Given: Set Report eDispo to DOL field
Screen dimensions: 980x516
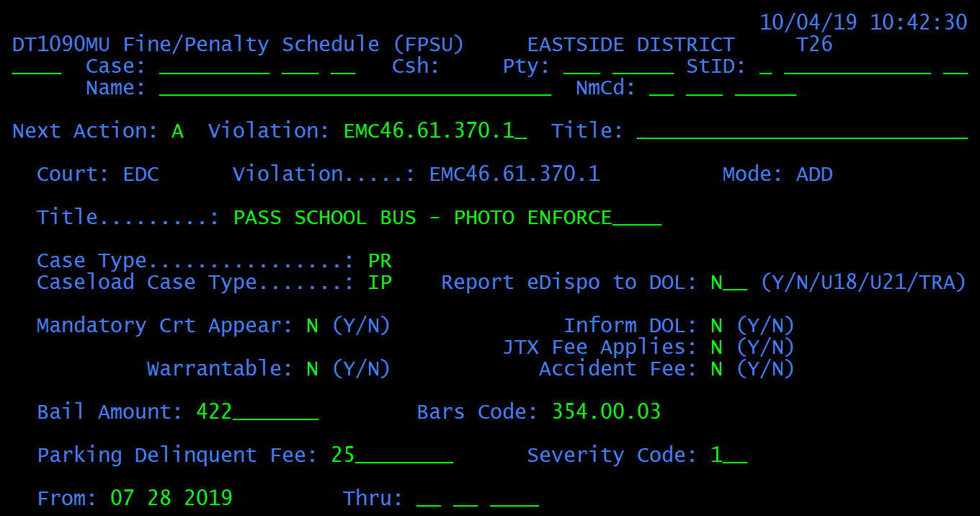Looking at the screenshot, I should click(729, 283).
